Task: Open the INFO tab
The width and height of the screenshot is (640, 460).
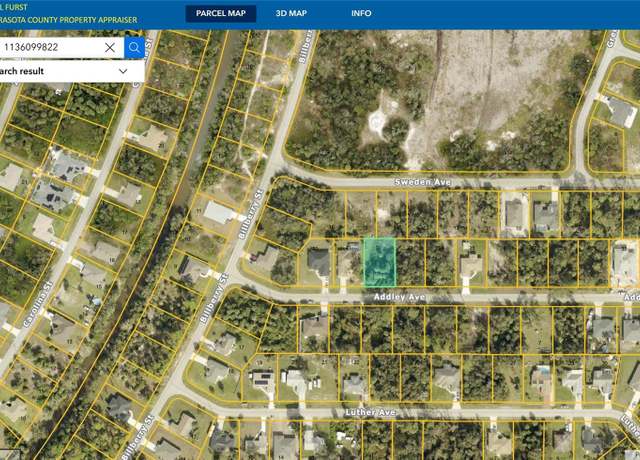Action: coord(361,13)
